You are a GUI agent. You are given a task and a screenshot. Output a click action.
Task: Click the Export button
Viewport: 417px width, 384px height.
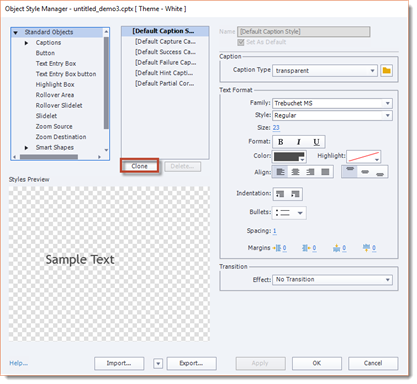(191, 364)
